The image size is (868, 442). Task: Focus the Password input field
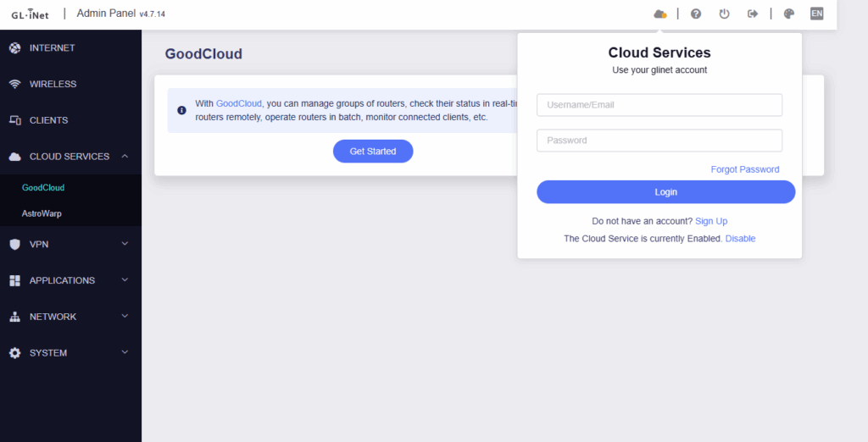click(x=659, y=141)
